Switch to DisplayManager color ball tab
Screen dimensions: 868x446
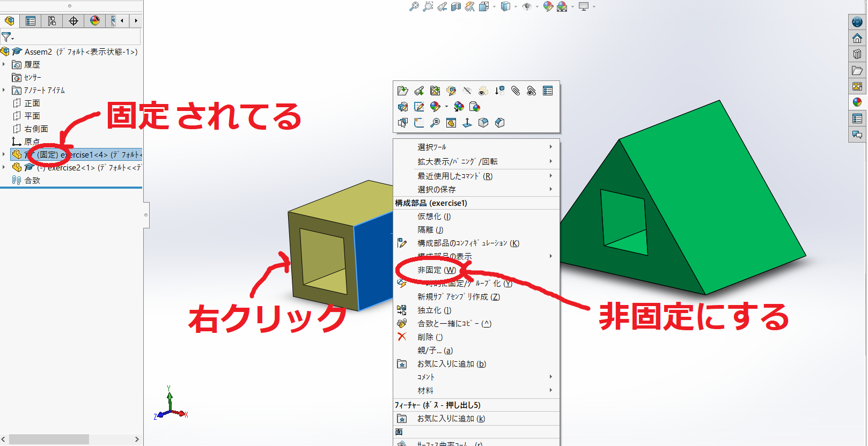(x=95, y=21)
